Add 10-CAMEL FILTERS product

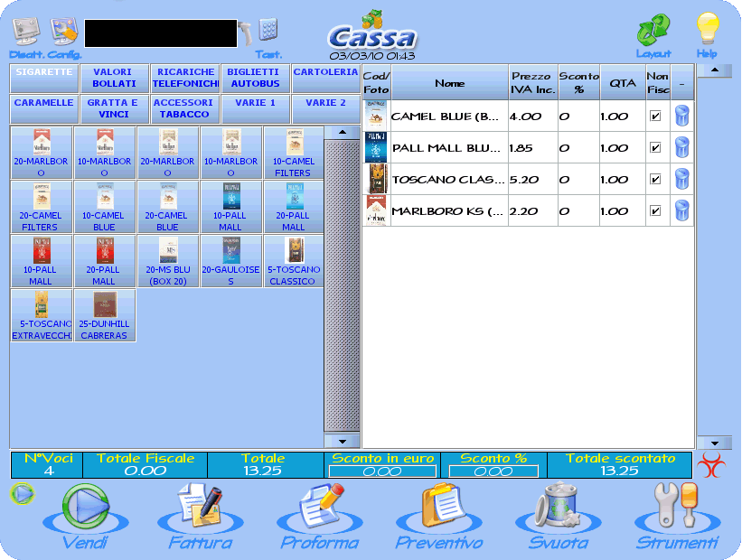click(x=294, y=153)
